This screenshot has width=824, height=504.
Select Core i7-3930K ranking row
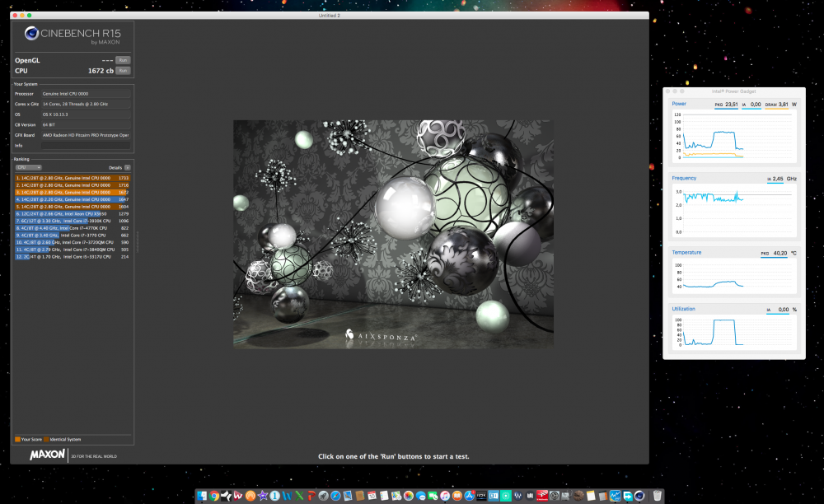coord(73,221)
